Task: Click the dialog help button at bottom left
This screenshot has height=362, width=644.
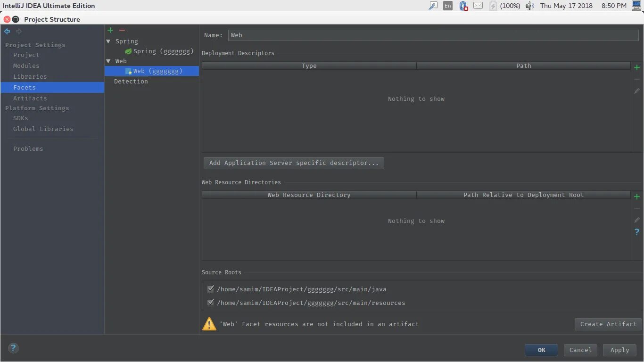Action: (x=13, y=348)
